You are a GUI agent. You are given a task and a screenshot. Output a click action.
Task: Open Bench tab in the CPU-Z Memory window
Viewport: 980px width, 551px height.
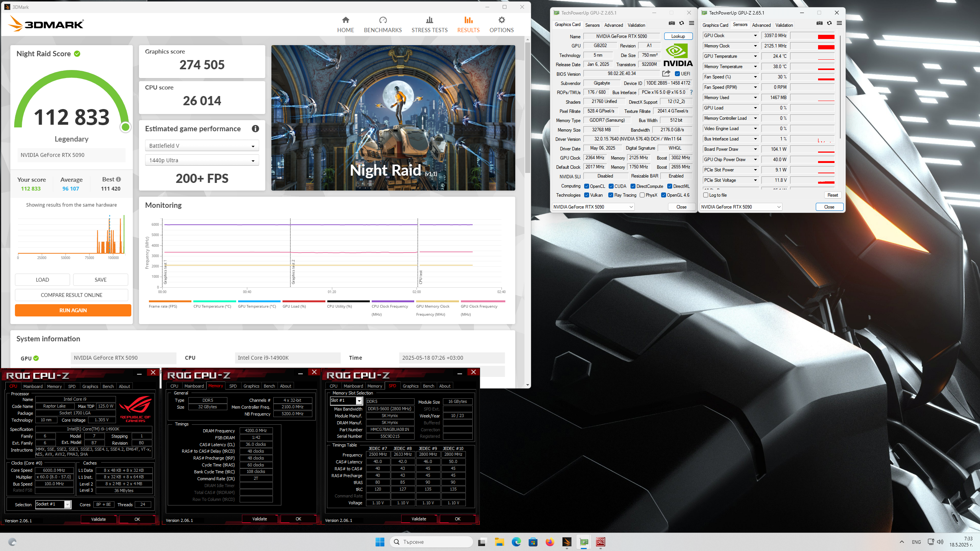(269, 386)
